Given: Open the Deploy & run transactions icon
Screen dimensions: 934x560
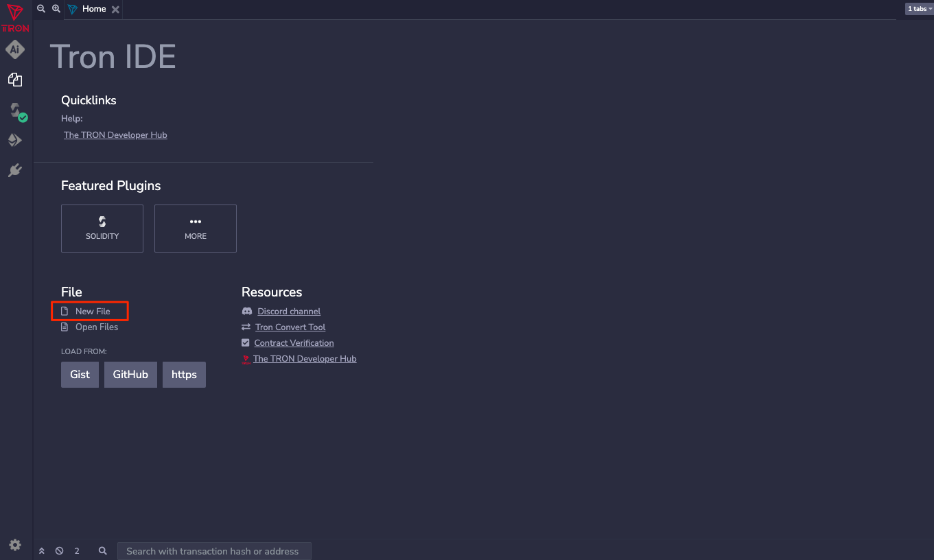Looking at the screenshot, I should tap(15, 140).
